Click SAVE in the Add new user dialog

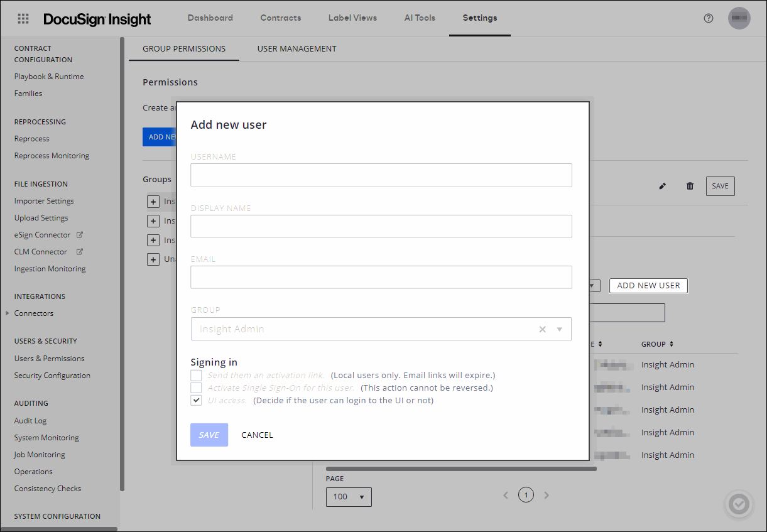(x=209, y=435)
